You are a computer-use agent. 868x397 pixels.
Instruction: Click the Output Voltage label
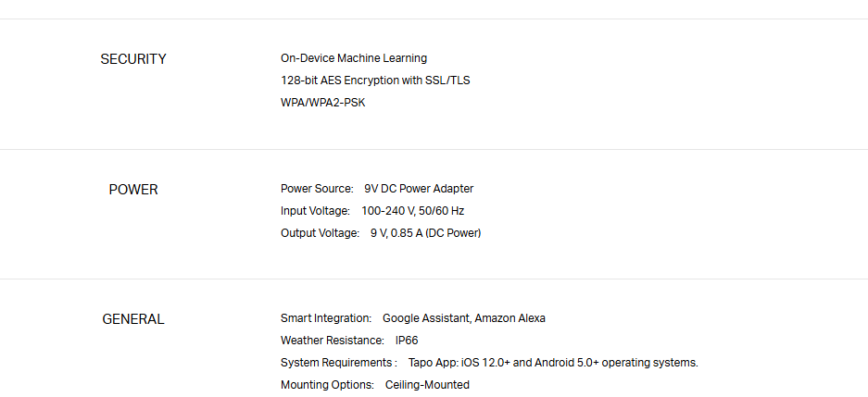click(320, 233)
